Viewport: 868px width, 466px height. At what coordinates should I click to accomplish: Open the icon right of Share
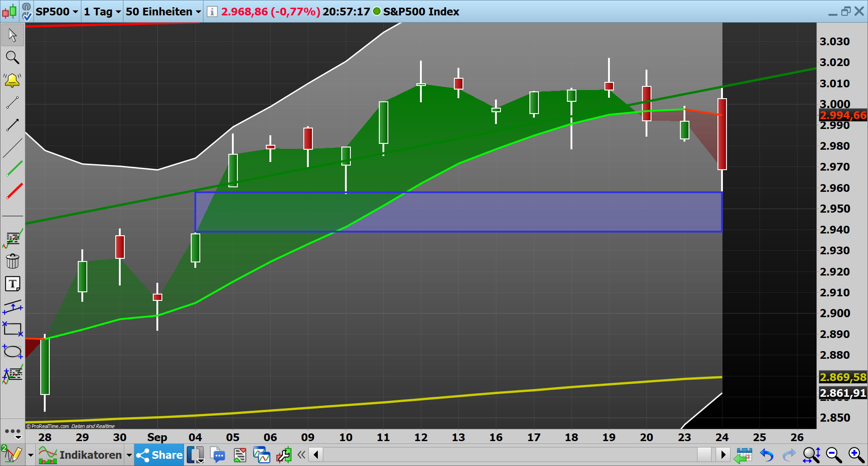[196, 455]
